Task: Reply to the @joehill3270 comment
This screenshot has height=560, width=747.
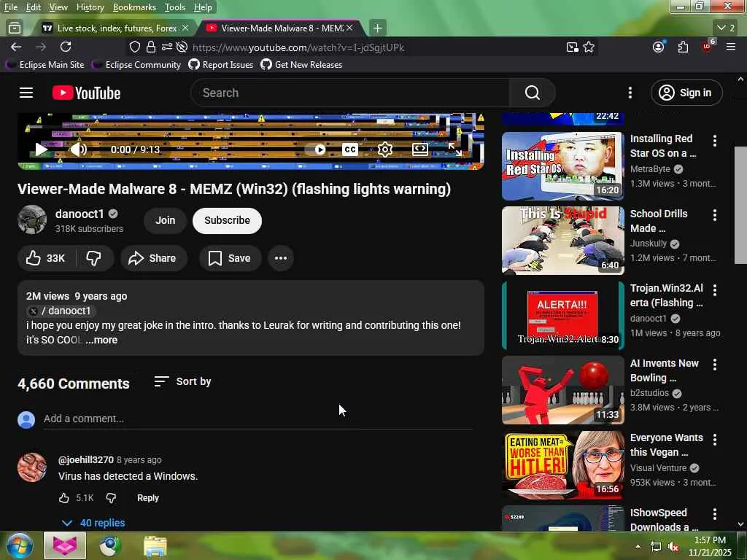Action: [147, 498]
